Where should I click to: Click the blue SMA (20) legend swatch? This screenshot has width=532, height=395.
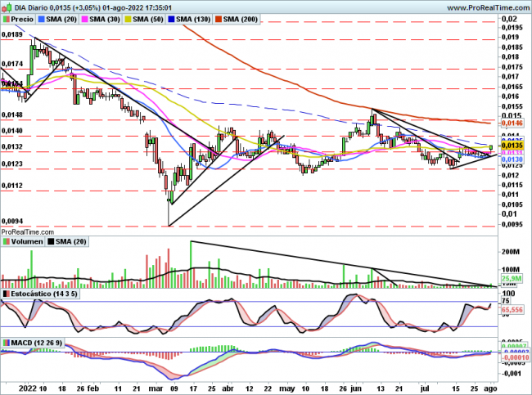[41, 18]
